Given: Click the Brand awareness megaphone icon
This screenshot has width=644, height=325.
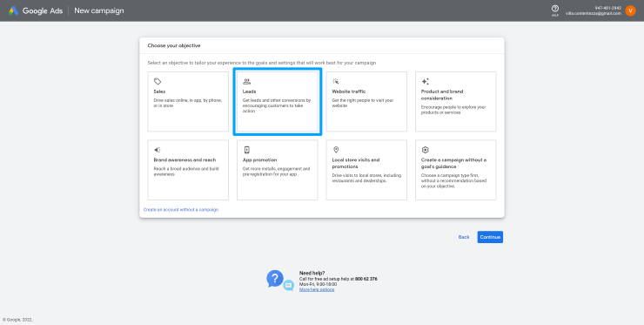Looking at the screenshot, I should pyautogui.click(x=157, y=150).
